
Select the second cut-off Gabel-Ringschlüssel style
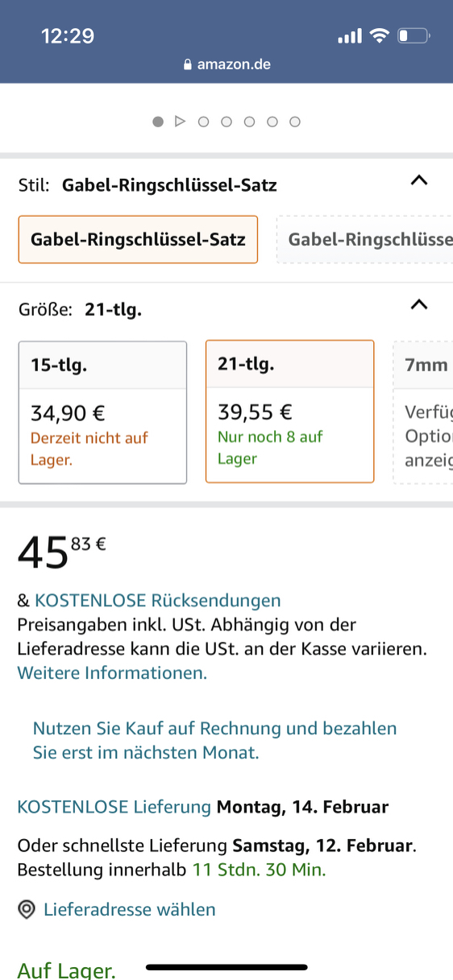click(365, 239)
